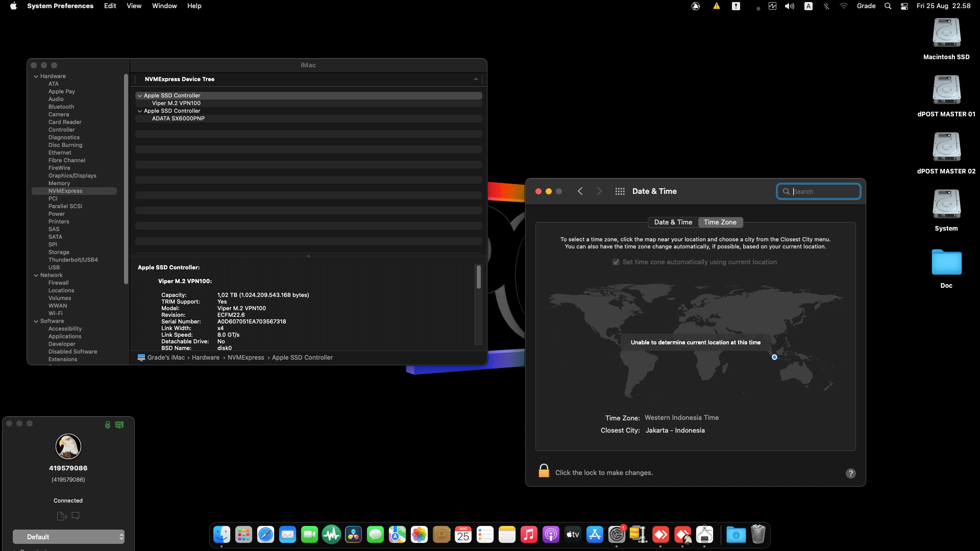Screen dimensions: 980x551
Task: Collapse the first Apple SSD Controller row
Action: click(x=139, y=96)
